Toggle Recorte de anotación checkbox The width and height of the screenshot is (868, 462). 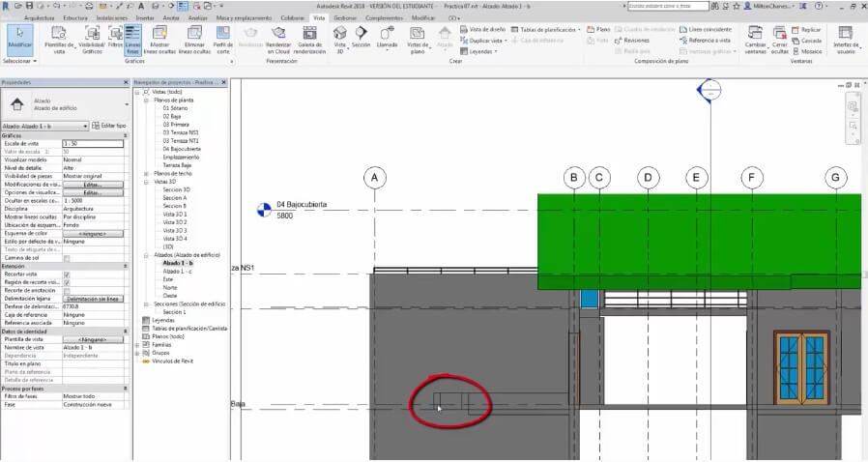67,291
